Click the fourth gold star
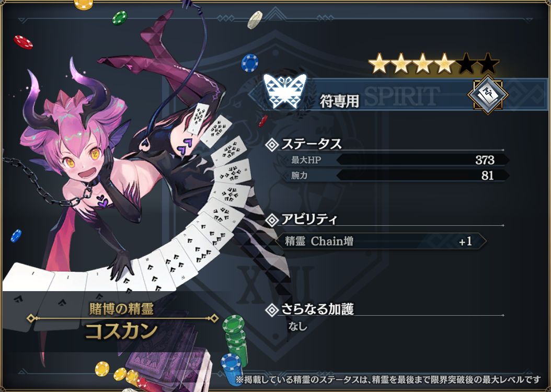This screenshot has width=551, height=392. [444, 63]
